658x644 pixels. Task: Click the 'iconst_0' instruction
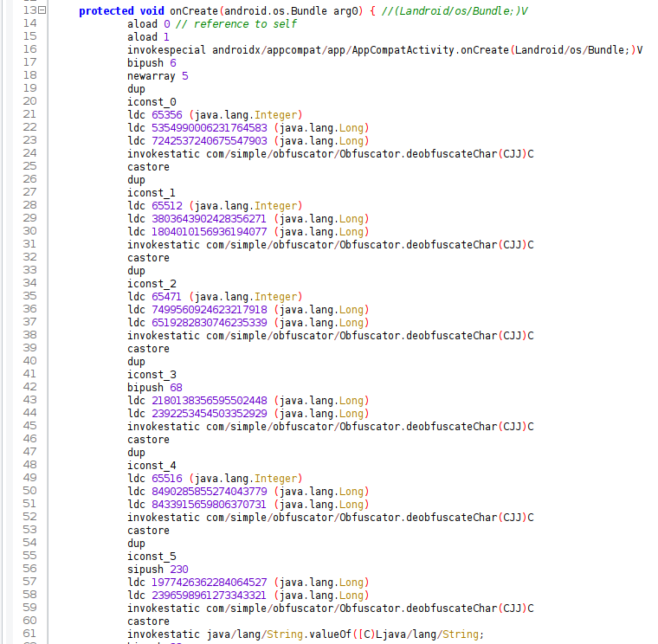click(152, 101)
